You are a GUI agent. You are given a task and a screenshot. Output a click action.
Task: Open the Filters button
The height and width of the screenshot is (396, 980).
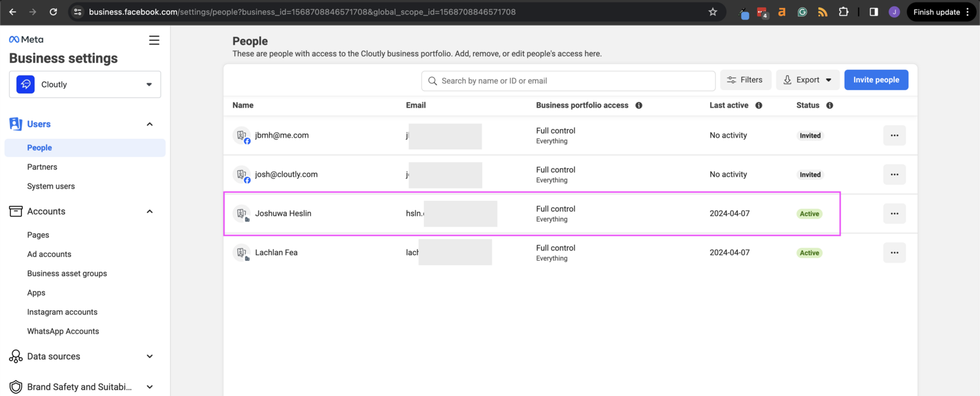tap(745, 80)
